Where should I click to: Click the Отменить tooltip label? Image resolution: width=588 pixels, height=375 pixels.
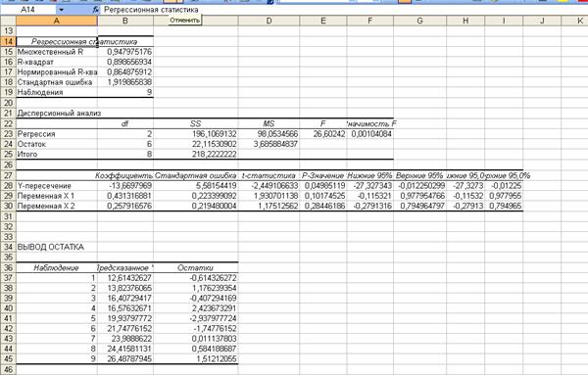(x=184, y=21)
